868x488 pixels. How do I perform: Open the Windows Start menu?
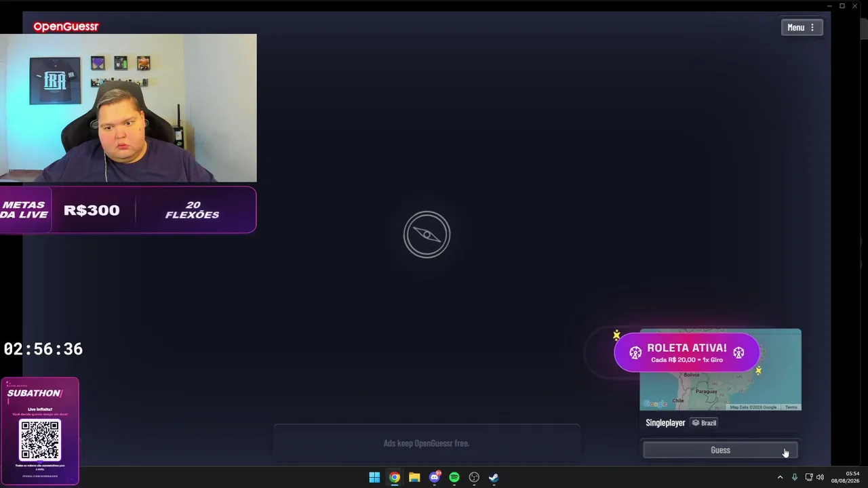[374, 477]
